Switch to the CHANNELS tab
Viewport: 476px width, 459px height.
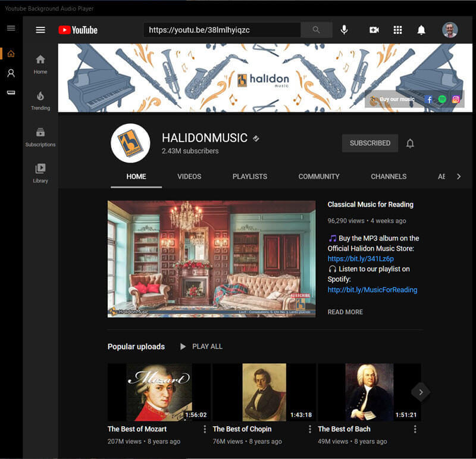[389, 176]
